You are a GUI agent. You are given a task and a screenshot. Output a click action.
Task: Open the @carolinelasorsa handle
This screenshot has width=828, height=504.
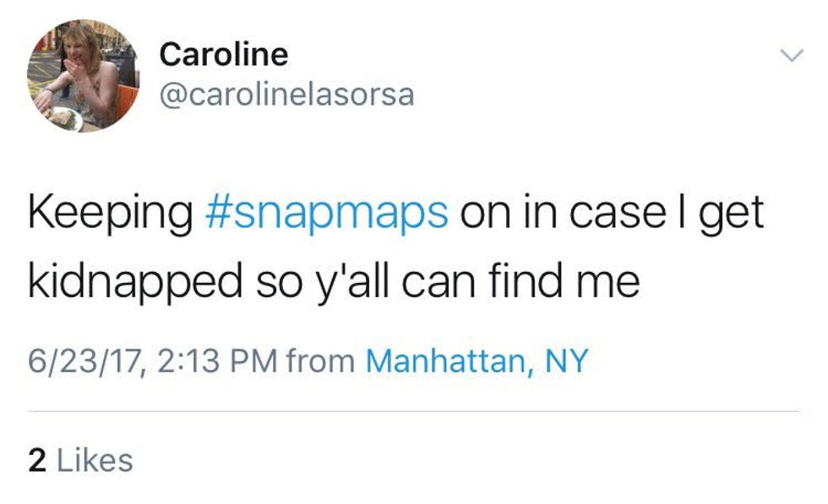[286, 95]
